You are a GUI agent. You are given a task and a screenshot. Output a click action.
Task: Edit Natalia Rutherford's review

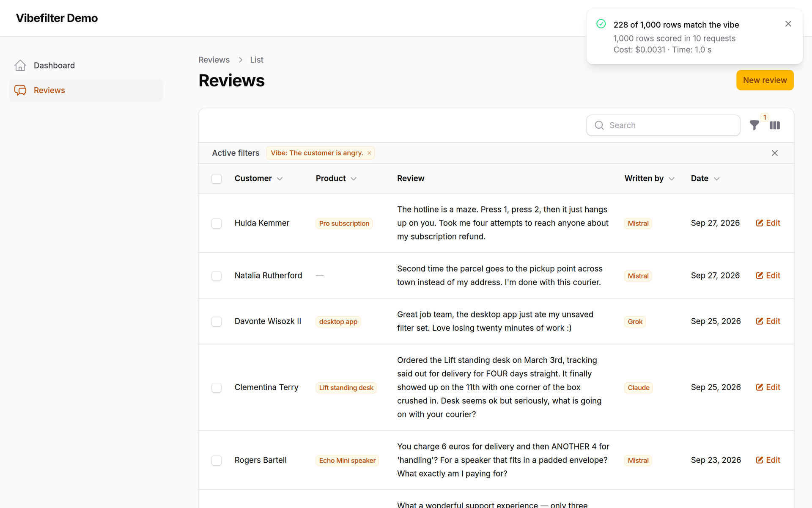click(x=768, y=276)
